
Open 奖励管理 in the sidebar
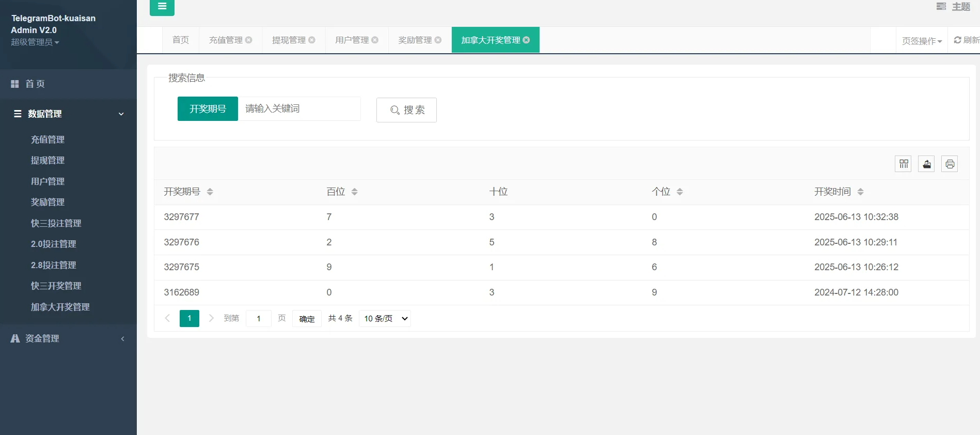(x=48, y=202)
